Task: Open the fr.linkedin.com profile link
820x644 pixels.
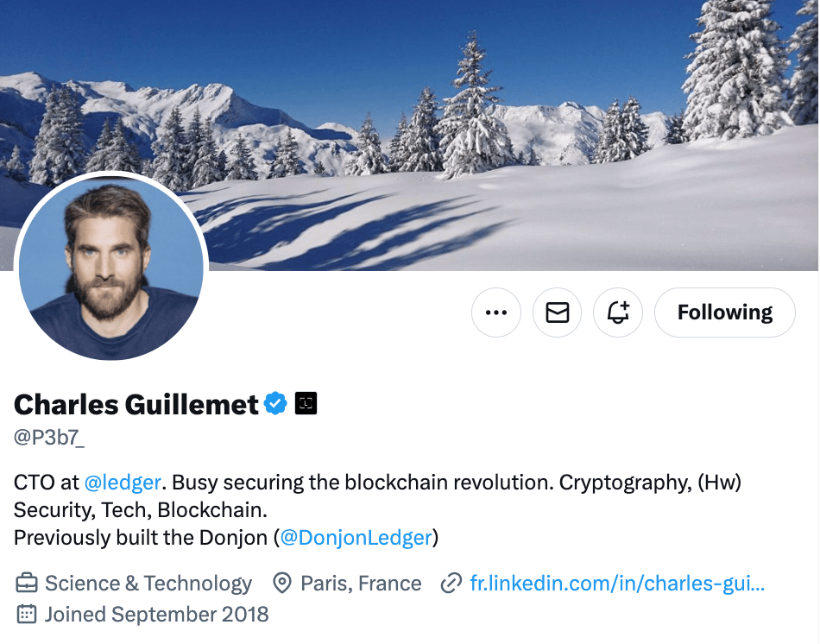Action: point(617,584)
